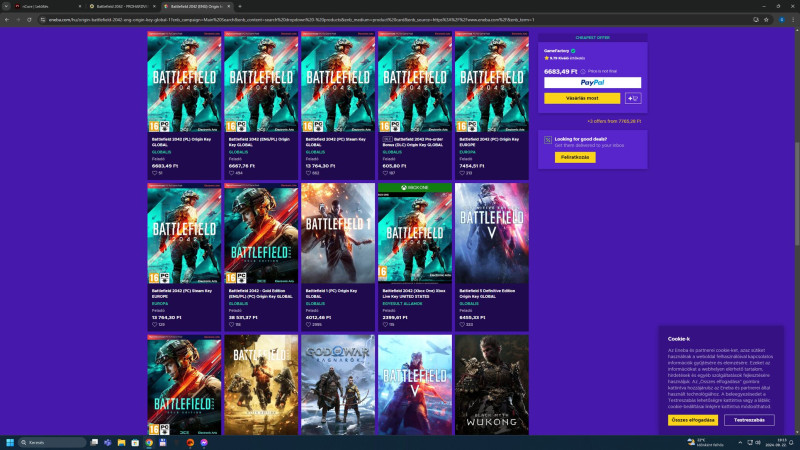
Task: Open File Explorer from the taskbar
Action: [121, 442]
